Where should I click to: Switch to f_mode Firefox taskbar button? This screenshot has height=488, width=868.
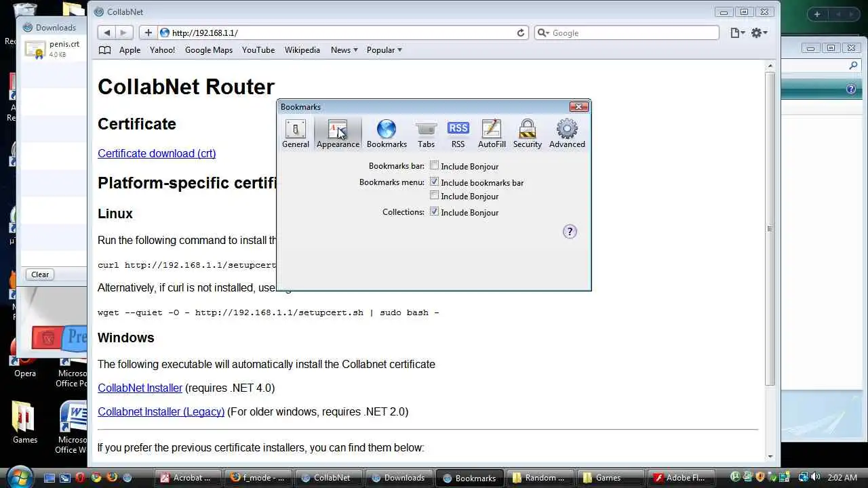pyautogui.click(x=259, y=478)
